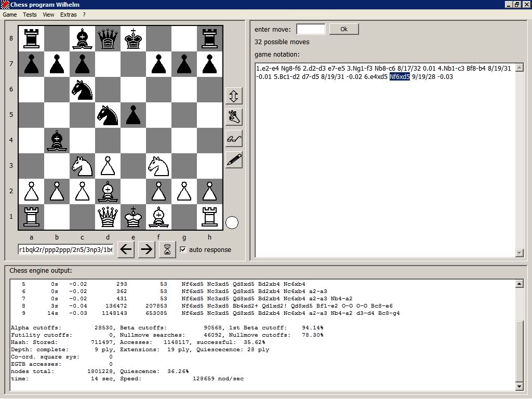This screenshot has height=399, width=532.
Task: Click engine output scrollbar down arrow
Action: pyautogui.click(x=519, y=386)
